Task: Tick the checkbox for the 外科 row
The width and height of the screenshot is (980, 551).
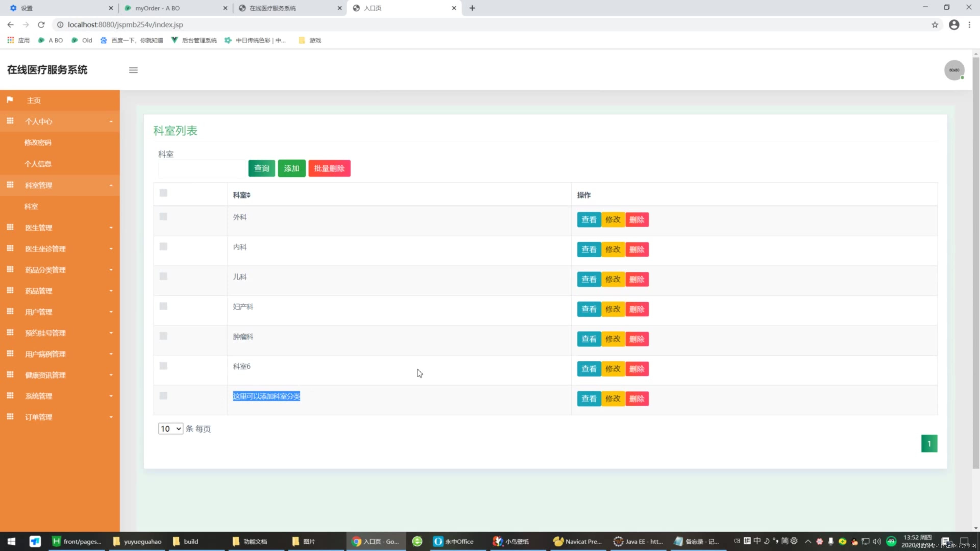Action: tap(164, 217)
